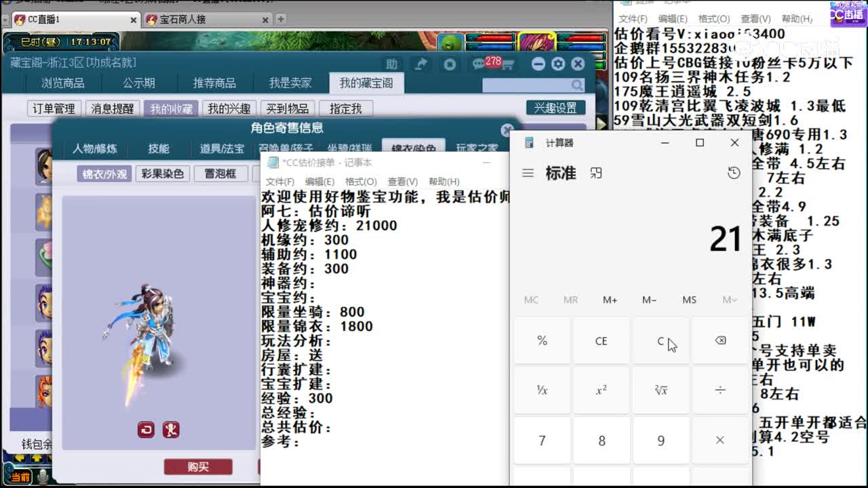868x488 pixels.
Task: Select the 我的收藏 sub-tab
Action: tap(172, 108)
